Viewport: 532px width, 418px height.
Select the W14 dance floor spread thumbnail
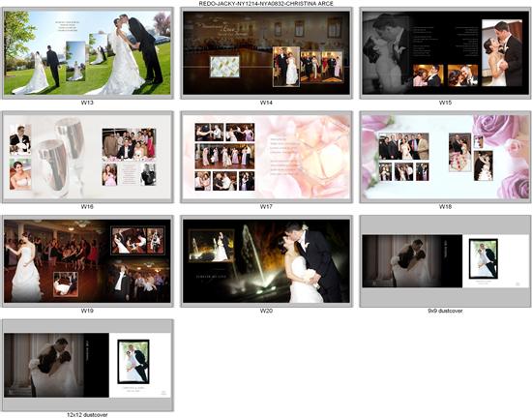(x=266, y=53)
